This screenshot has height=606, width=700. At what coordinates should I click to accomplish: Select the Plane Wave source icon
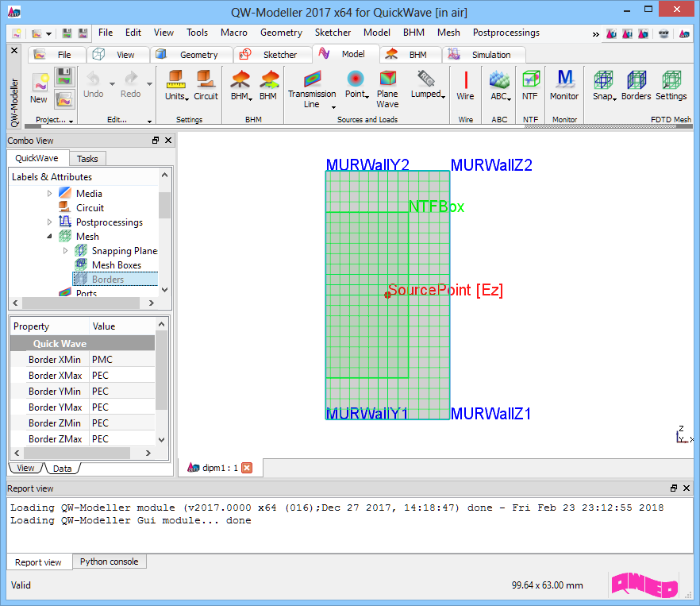[387, 79]
